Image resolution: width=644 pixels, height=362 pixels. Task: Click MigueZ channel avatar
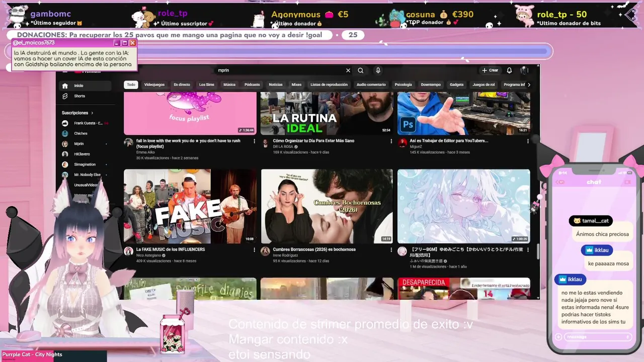pos(402,143)
